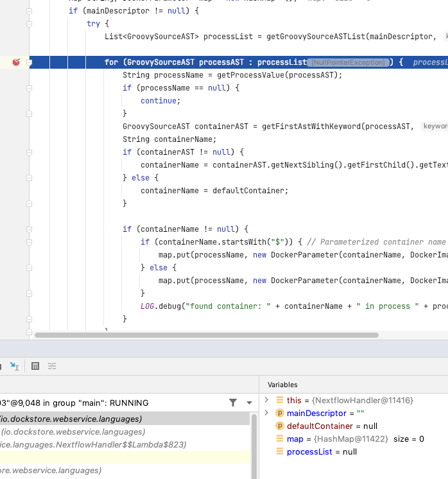Select the 'this' variable row
The image size is (448, 479).
pyautogui.click(x=354, y=400)
